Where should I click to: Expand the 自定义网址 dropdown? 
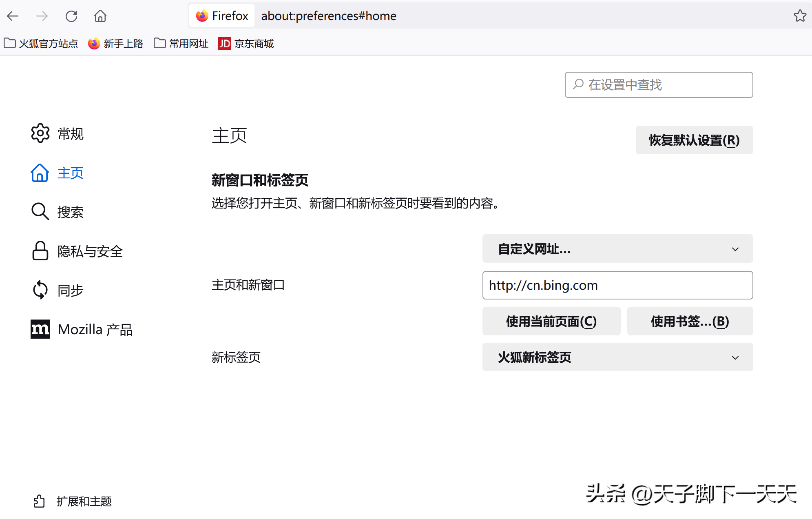tap(617, 248)
